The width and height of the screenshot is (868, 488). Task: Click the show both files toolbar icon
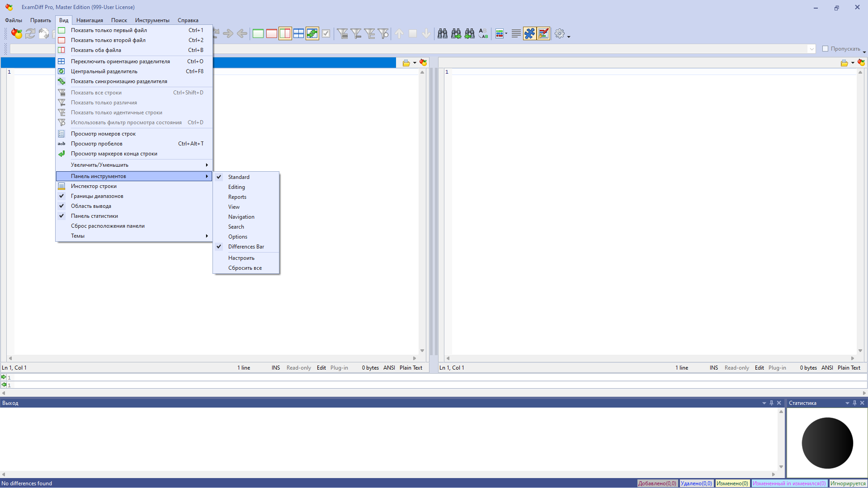click(285, 33)
